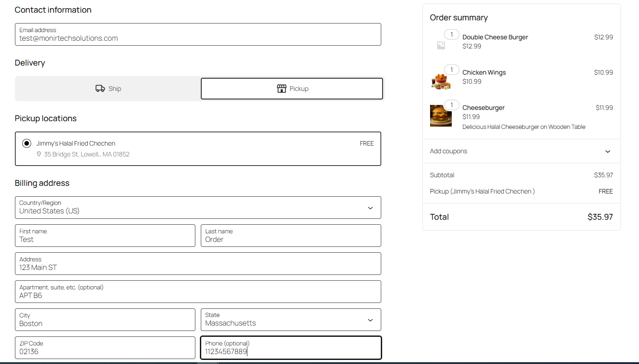Click the First name input field
The width and height of the screenshot is (639, 364).
105,236
